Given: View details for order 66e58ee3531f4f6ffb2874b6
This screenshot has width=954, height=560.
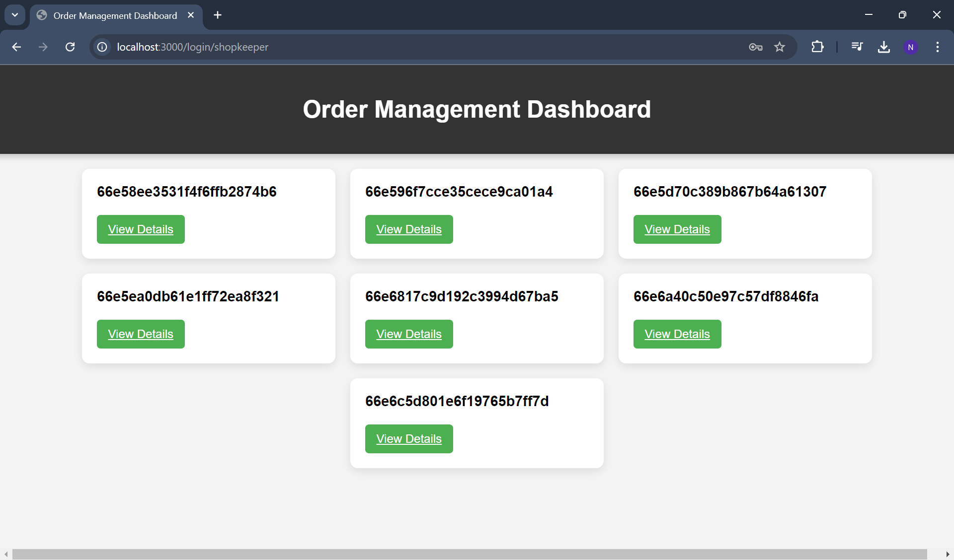Looking at the screenshot, I should pos(141,229).
